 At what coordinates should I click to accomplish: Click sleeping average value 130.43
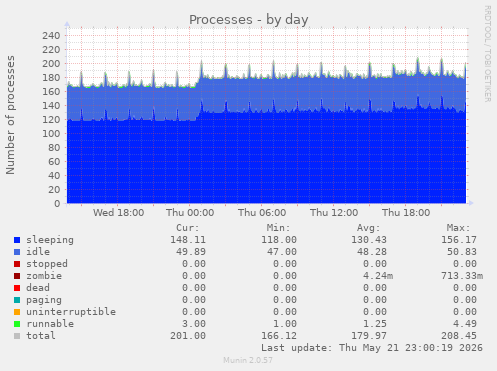(x=369, y=240)
